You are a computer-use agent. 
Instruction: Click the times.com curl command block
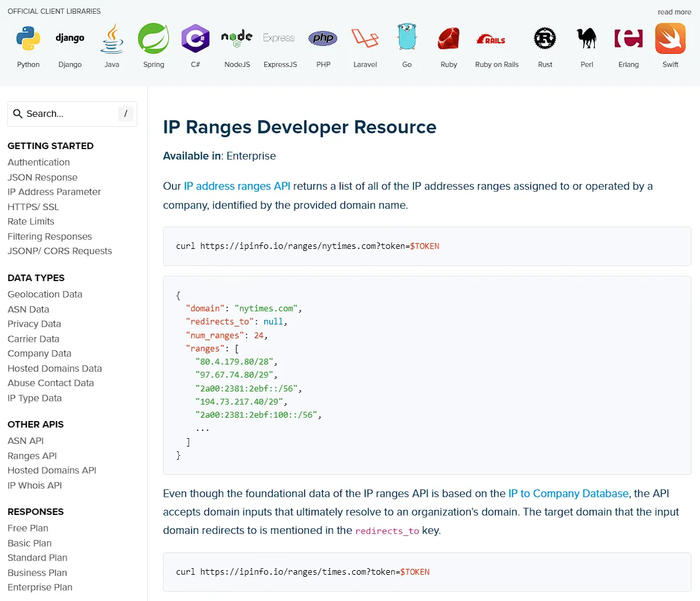point(427,572)
